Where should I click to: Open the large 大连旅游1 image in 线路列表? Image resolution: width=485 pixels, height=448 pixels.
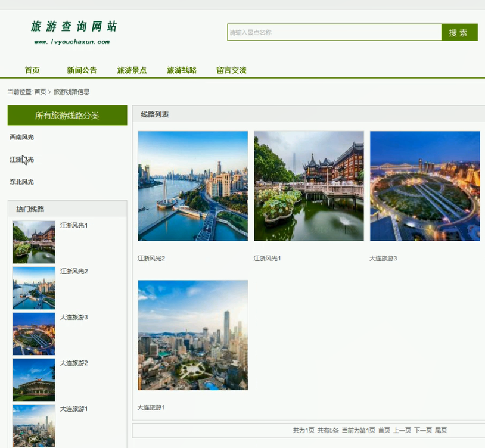point(192,335)
